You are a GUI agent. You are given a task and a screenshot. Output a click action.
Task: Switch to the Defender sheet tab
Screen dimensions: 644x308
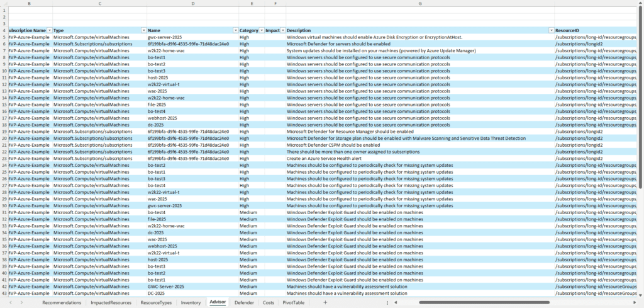pyautogui.click(x=244, y=303)
